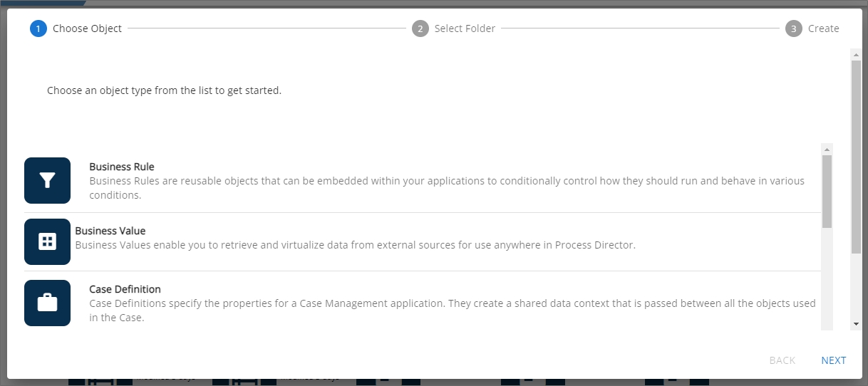Click the step 3 circle indicator
Screen dimensions: 868x386
coord(794,28)
